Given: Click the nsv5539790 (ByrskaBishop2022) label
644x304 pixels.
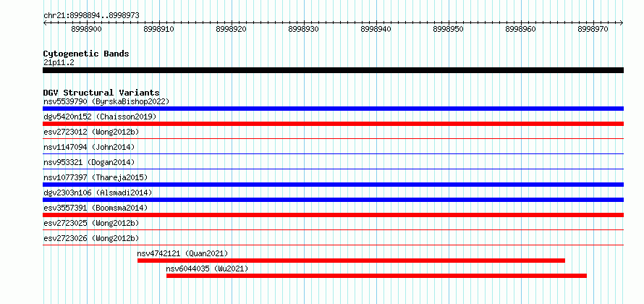Looking at the screenshot, I should (106, 101).
